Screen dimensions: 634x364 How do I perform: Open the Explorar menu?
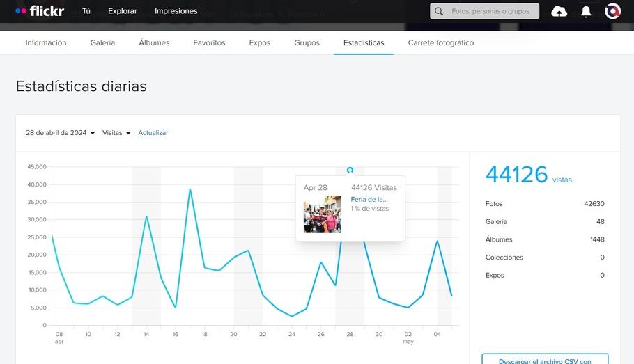click(123, 11)
